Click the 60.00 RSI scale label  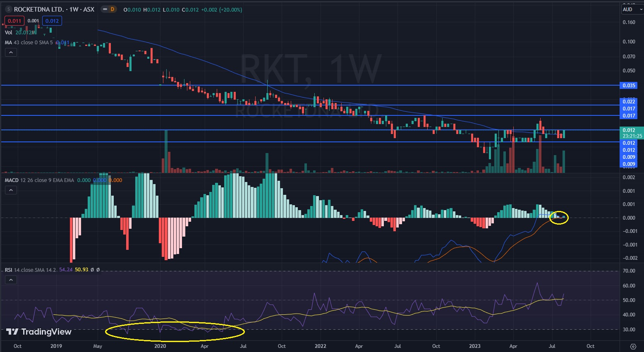tap(629, 286)
